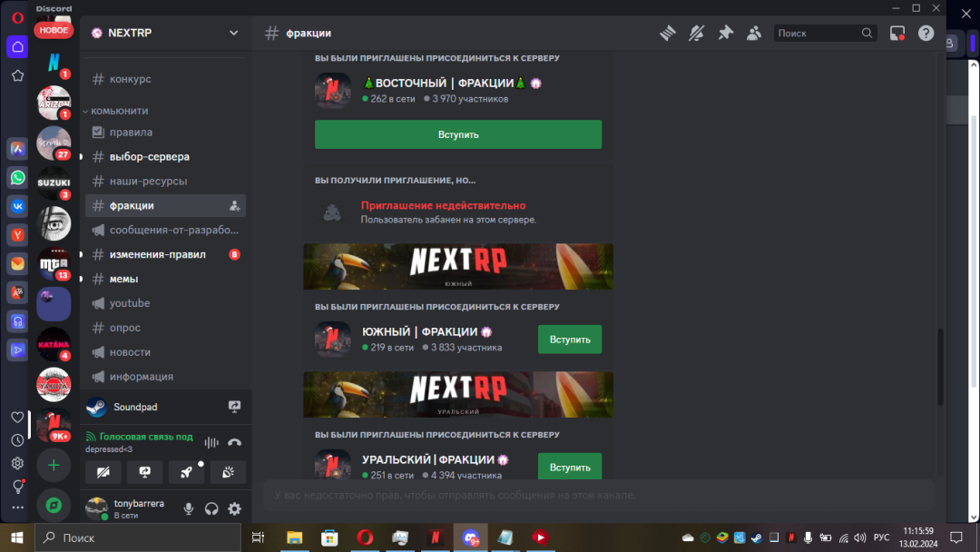Open the soundboard button
980x552 pixels.
coord(228,472)
